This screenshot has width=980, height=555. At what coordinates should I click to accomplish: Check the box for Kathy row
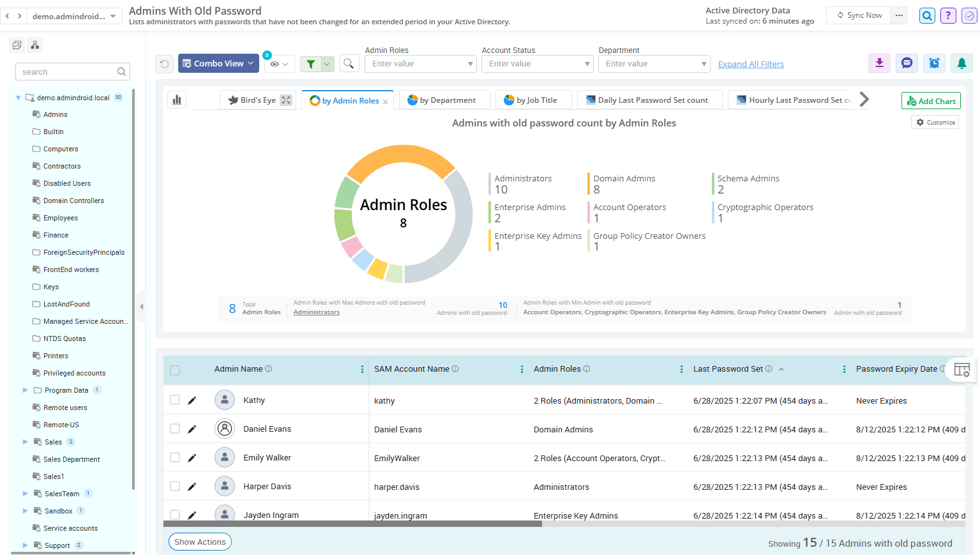[x=175, y=400]
